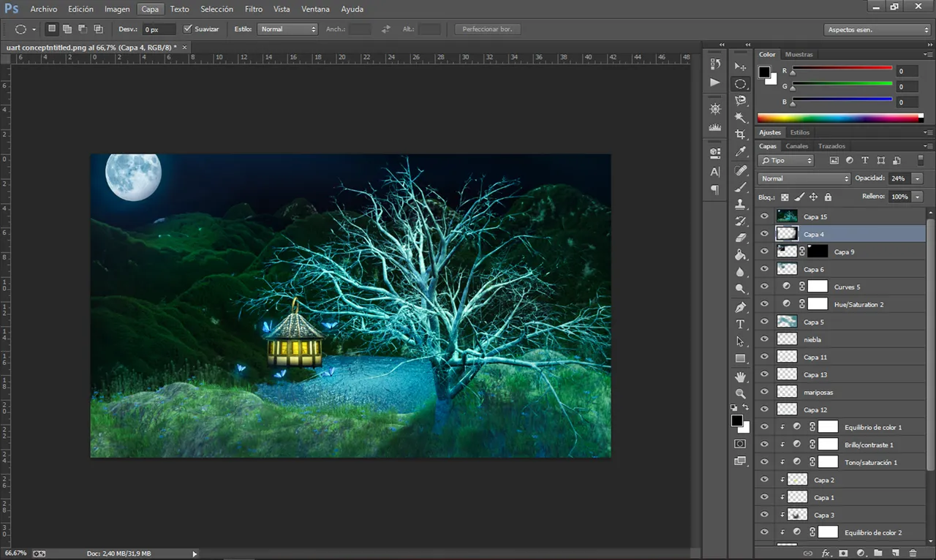
Task: Open the Aspectos esen. workspace dropdown
Action: point(877,30)
